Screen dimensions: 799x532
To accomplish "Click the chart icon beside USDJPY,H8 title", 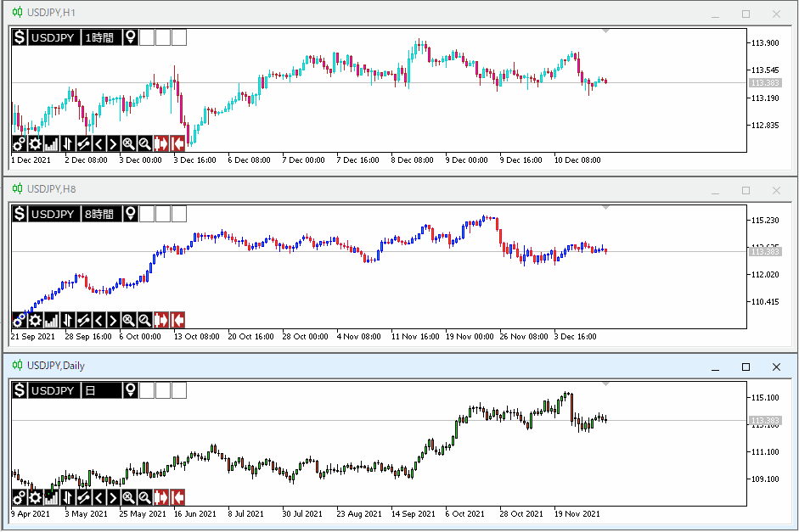I will pos(17,189).
